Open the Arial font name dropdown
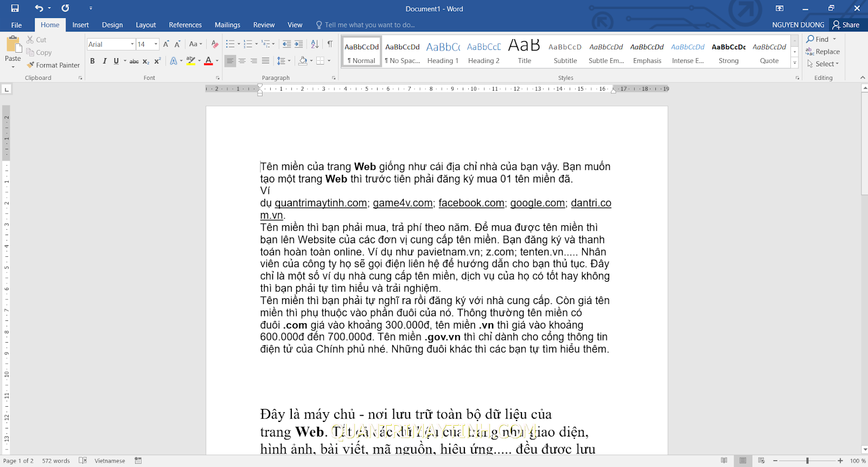This screenshot has width=868, height=467. (x=132, y=44)
